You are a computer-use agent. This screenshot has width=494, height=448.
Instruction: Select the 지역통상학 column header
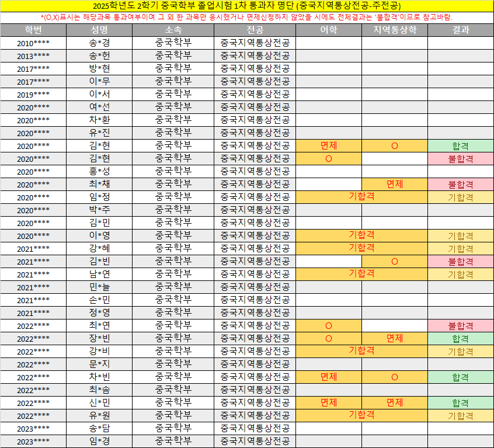click(395, 30)
